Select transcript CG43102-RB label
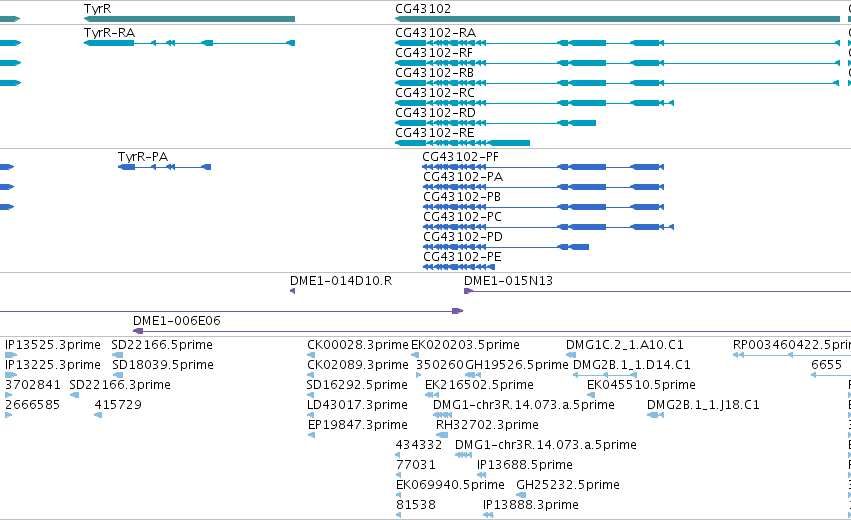This screenshot has height=520, width=851. 434,73
